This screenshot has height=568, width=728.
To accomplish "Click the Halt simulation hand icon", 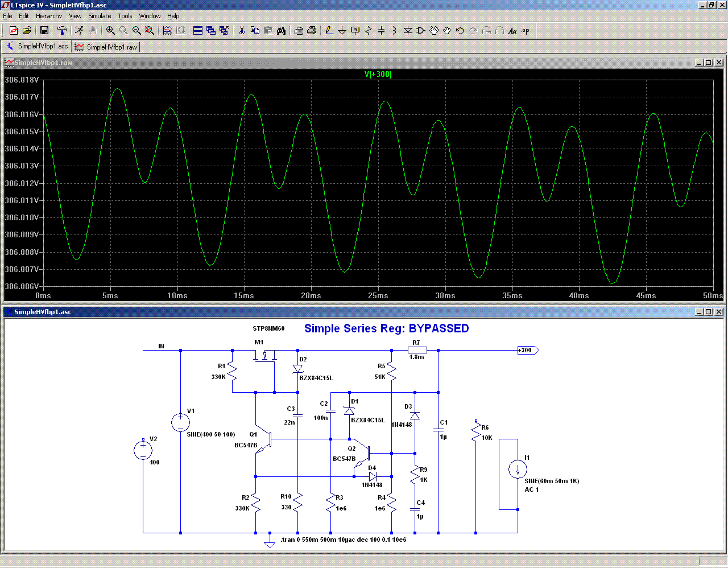I will [92, 31].
